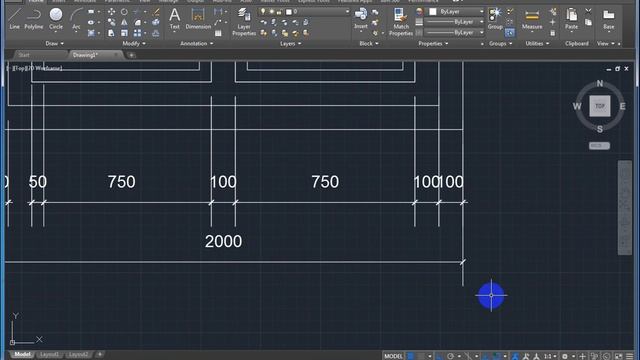Viewport: 640px width, 360px height.
Task: Select the Mirror tool icon
Action: point(124,22)
